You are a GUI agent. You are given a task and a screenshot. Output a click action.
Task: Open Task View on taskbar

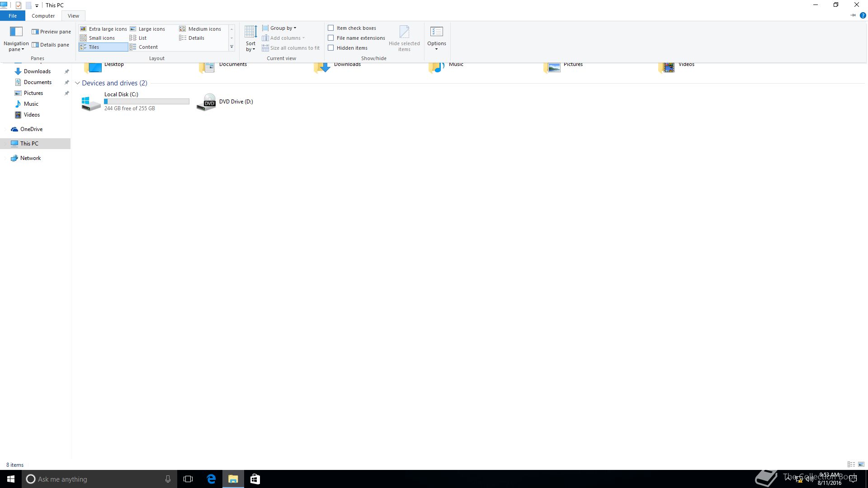click(188, 479)
